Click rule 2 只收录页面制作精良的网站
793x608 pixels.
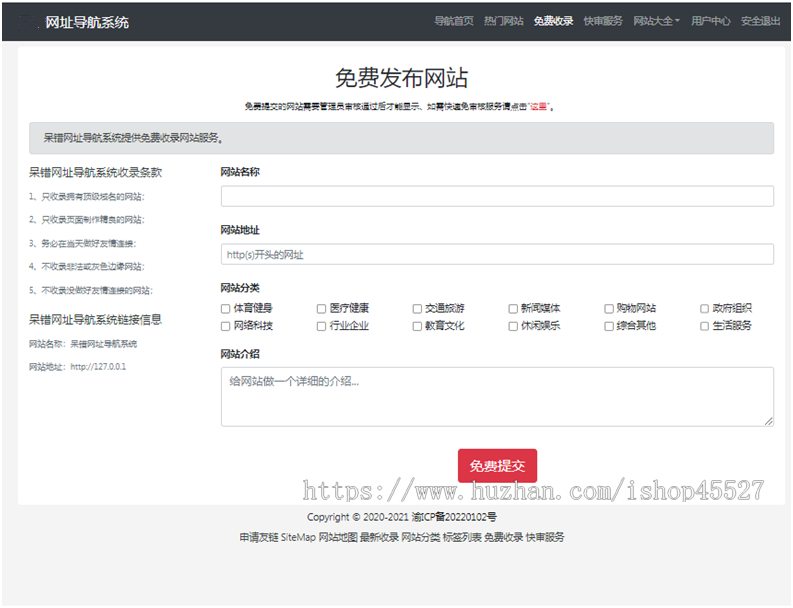click(x=86, y=220)
